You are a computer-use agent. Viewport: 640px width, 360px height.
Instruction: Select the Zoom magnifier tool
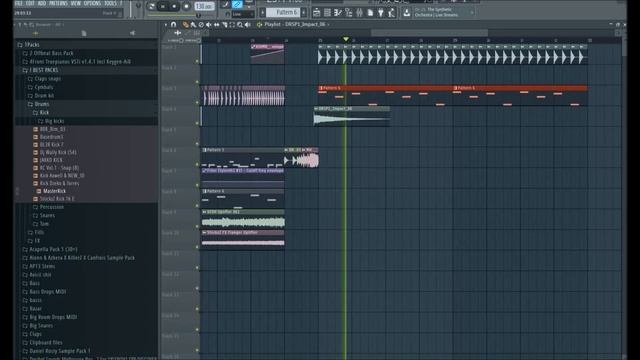240,25
